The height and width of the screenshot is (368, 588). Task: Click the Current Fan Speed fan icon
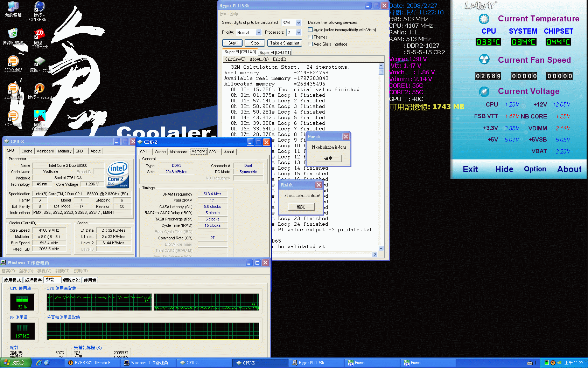484,60
